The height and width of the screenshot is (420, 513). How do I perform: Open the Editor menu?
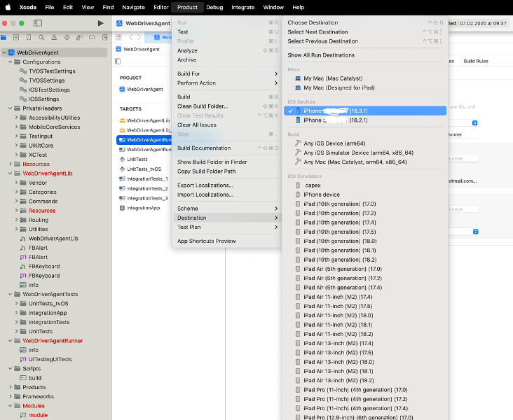click(161, 7)
